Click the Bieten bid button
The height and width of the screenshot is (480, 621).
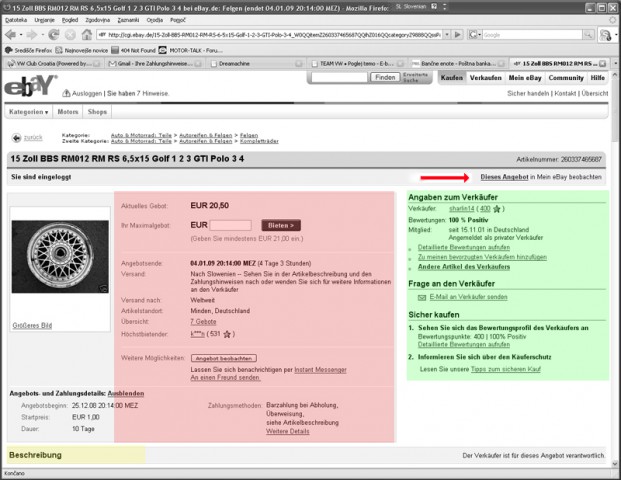[281, 225]
